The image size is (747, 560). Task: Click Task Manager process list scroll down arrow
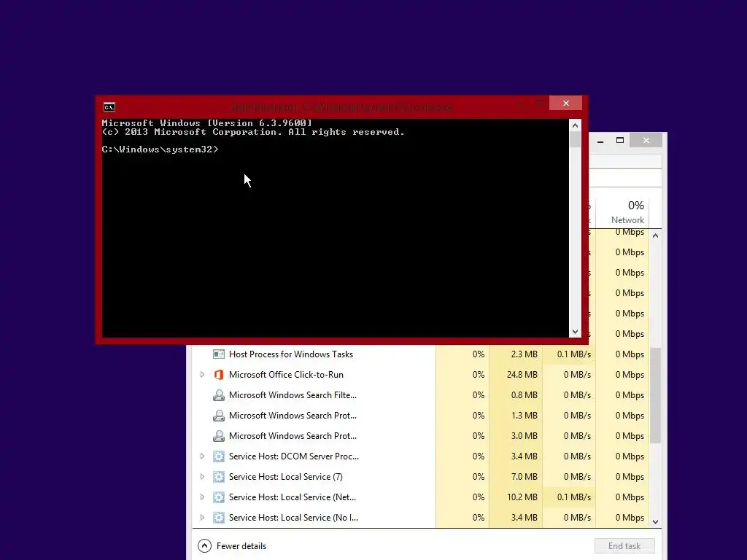point(656,522)
